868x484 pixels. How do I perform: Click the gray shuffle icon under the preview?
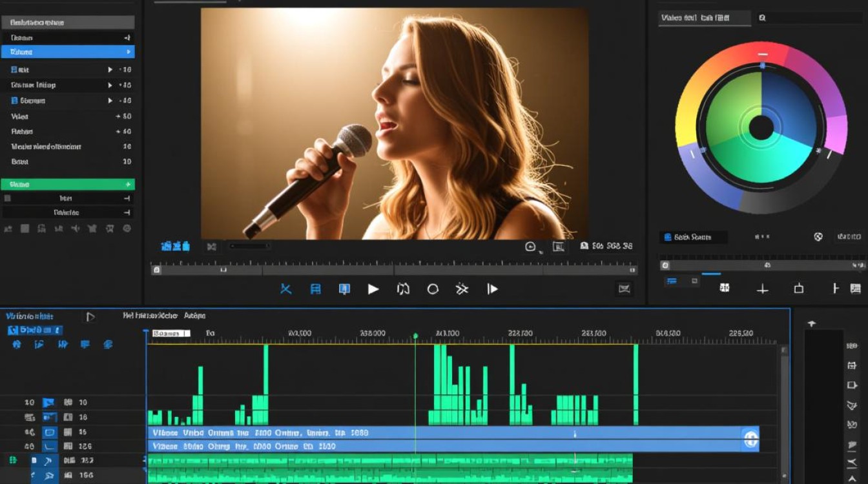click(x=211, y=247)
